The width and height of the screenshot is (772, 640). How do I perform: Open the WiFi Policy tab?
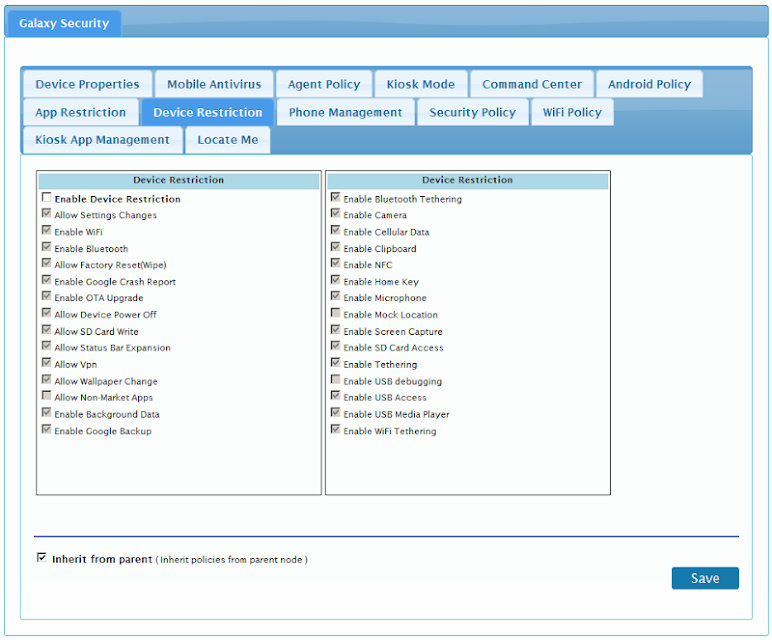click(572, 112)
